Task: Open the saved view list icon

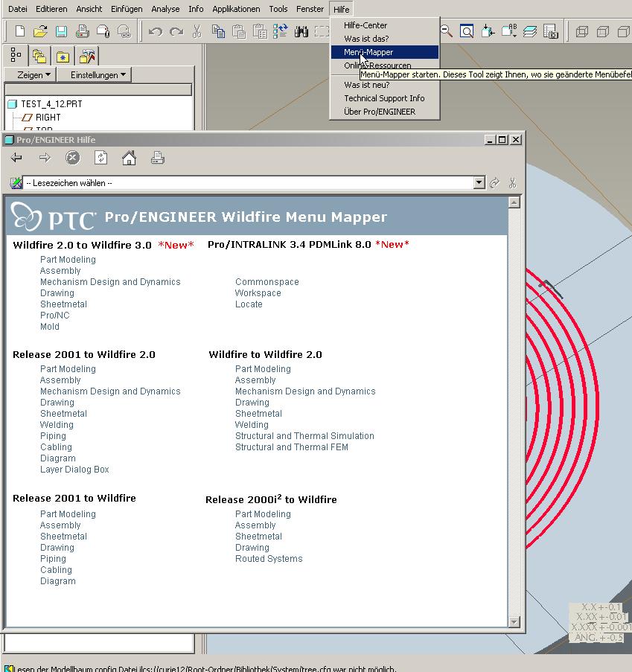Action: (x=509, y=31)
